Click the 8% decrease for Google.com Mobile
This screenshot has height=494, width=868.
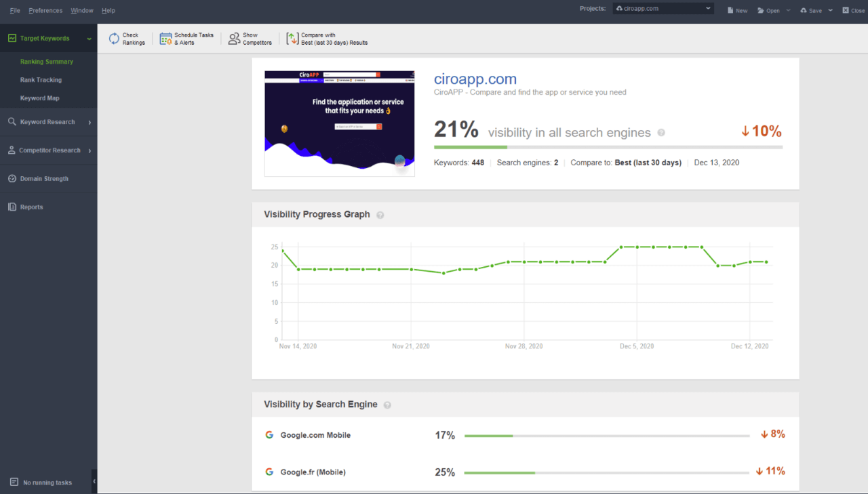(772, 434)
